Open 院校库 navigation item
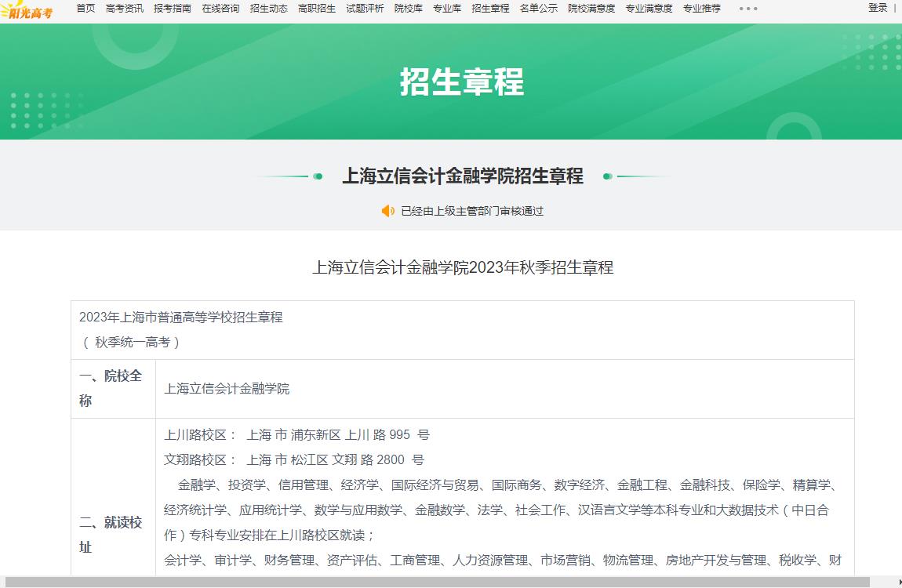Image resolution: width=902 pixels, height=588 pixels. click(x=409, y=8)
